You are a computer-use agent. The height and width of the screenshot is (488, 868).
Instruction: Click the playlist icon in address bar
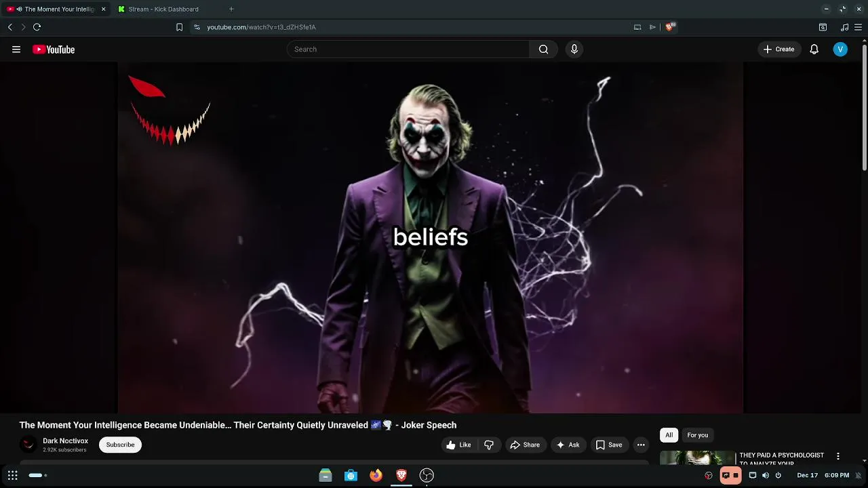point(652,27)
